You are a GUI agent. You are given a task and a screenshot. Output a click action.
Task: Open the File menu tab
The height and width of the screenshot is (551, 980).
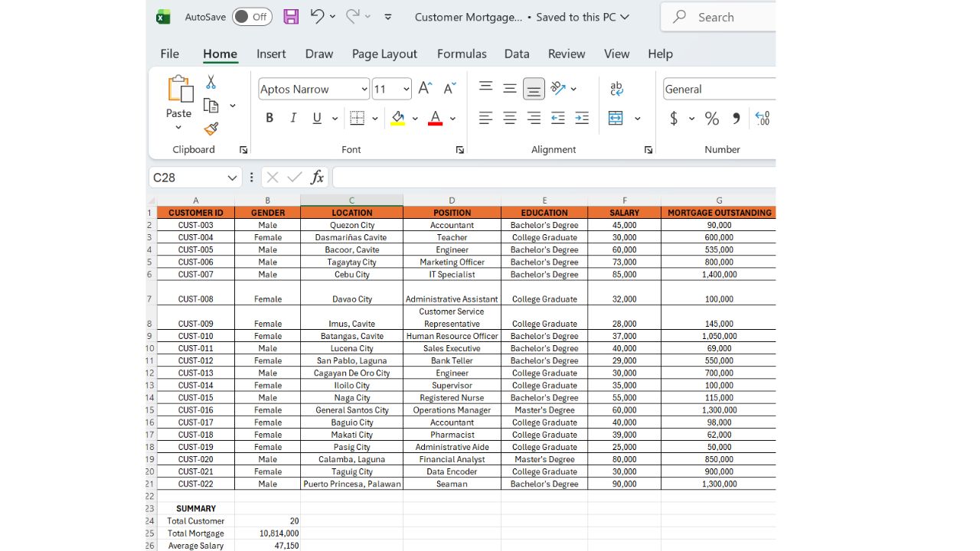[x=169, y=54]
